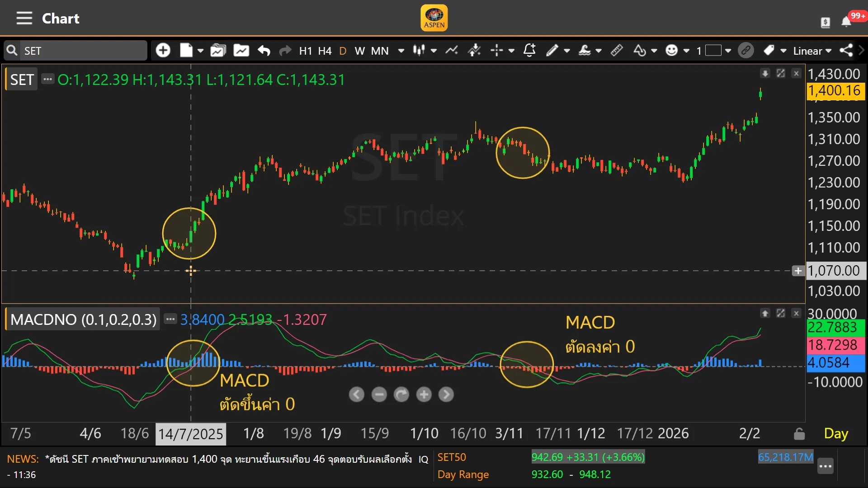This screenshot has height=488, width=868.
Task: Click the add alert bell icon
Action: 529,51
